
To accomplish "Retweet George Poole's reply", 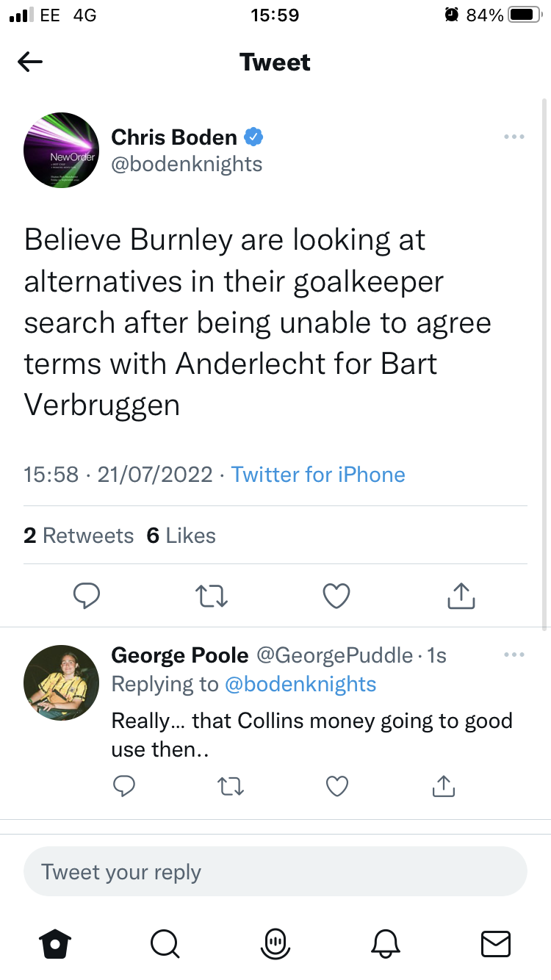I will (231, 787).
